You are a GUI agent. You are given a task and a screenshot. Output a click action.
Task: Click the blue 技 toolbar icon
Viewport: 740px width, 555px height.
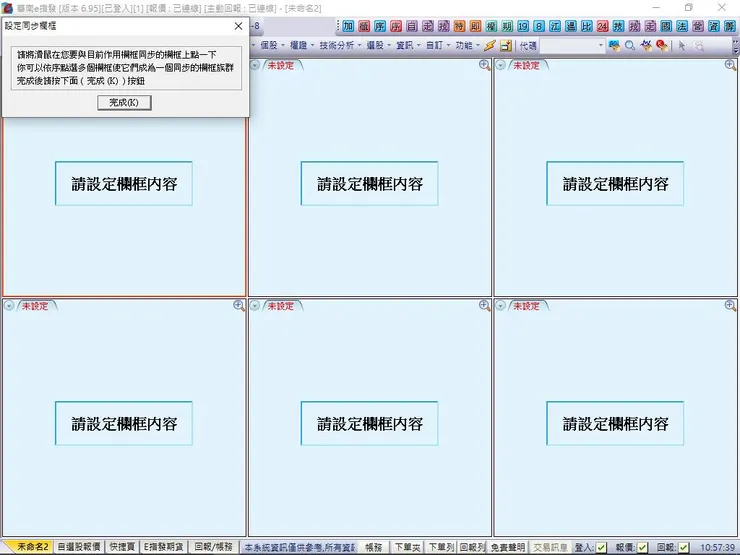tap(618, 26)
